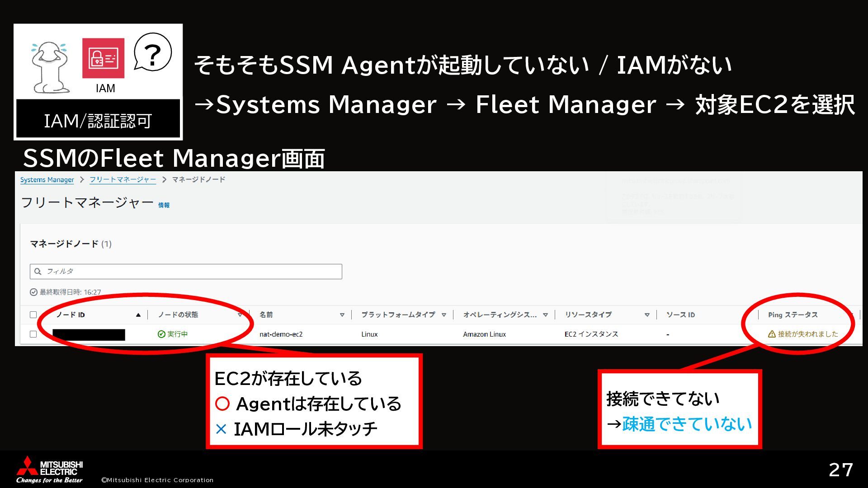Click the Systems Manager breadcrumb link
The width and height of the screenshot is (868, 488).
point(47,180)
